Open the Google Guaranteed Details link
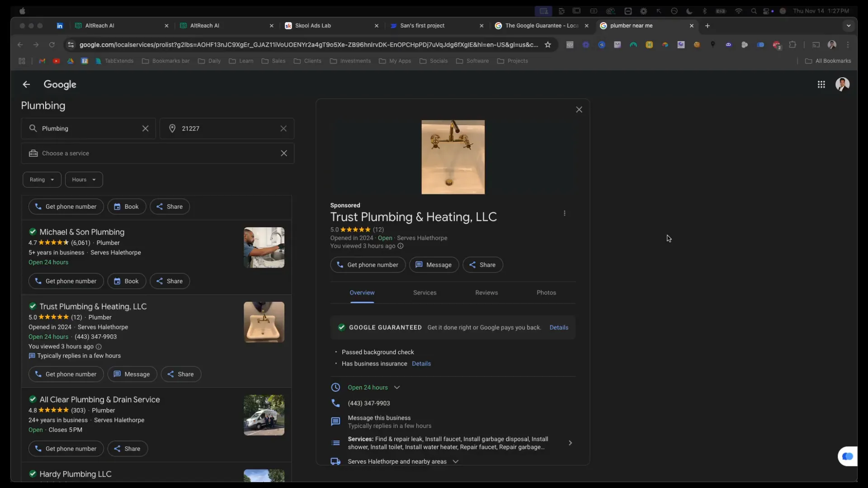Viewport: 868px width, 488px height. [x=558, y=328]
